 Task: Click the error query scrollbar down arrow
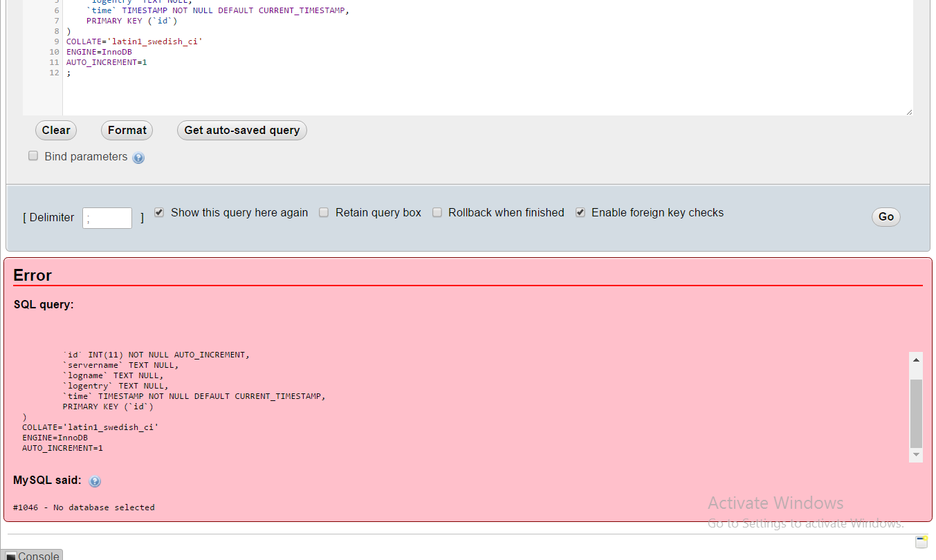pos(916,454)
